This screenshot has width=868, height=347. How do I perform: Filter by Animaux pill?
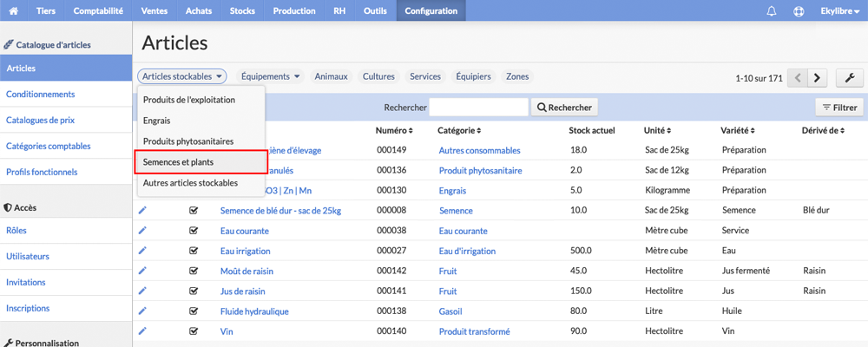tap(331, 76)
